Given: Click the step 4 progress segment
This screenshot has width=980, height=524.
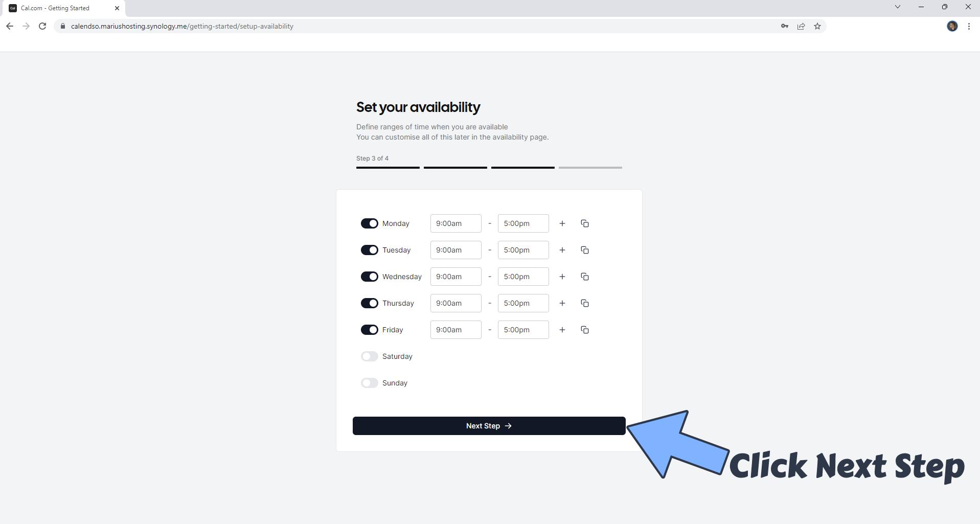Looking at the screenshot, I should click(590, 168).
